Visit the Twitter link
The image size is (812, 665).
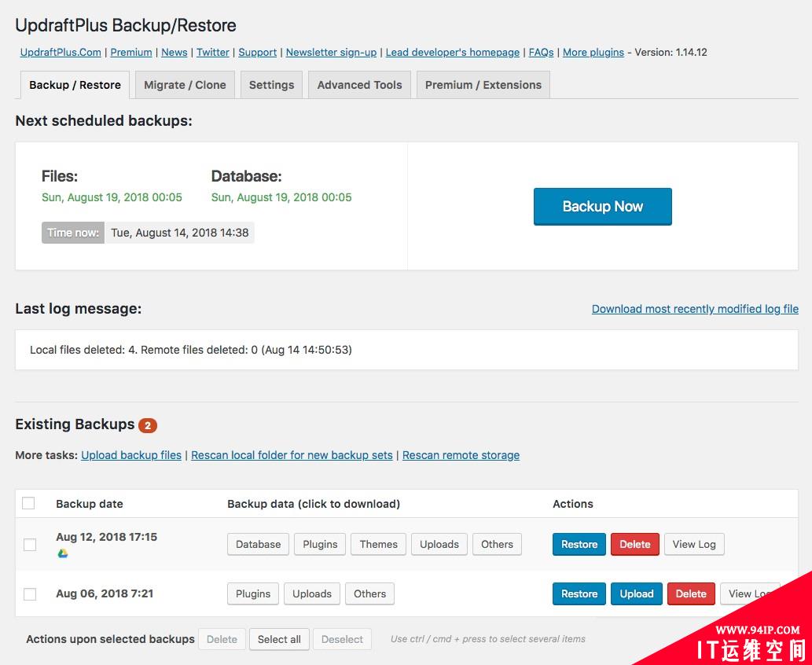213,53
